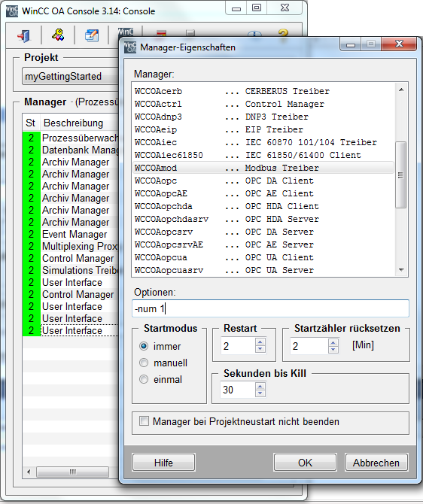
Task: Click the project edit icon in Console toolbar
Action: 92,35
